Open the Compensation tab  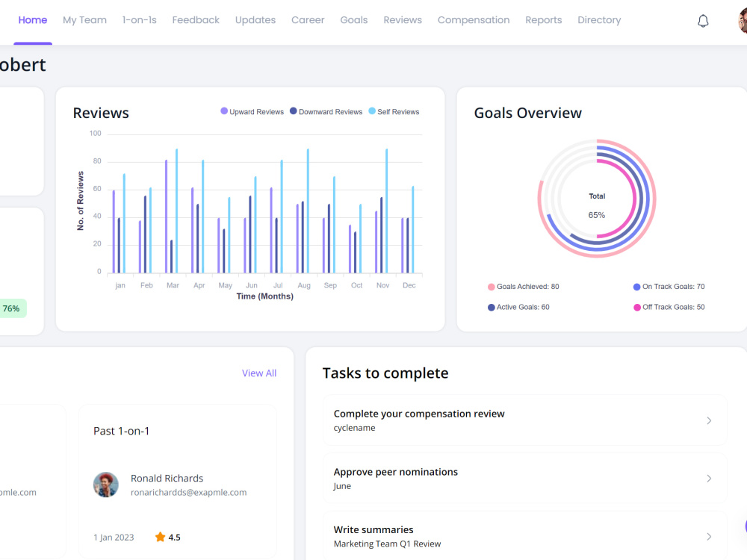pyautogui.click(x=474, y=20)
